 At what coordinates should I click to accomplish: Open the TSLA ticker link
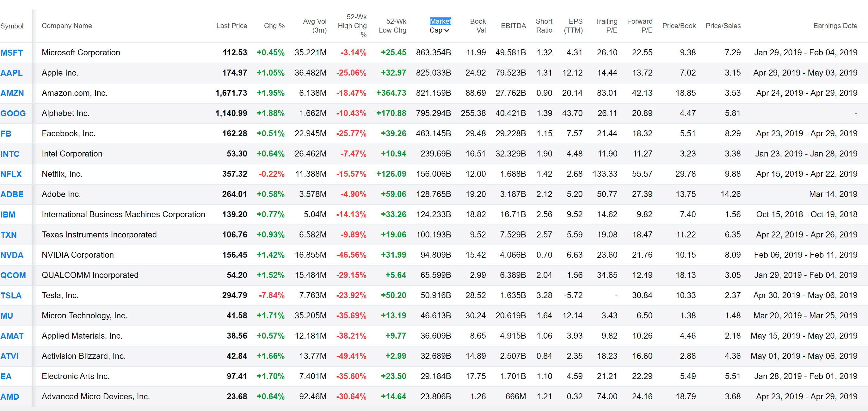[11, 295]
